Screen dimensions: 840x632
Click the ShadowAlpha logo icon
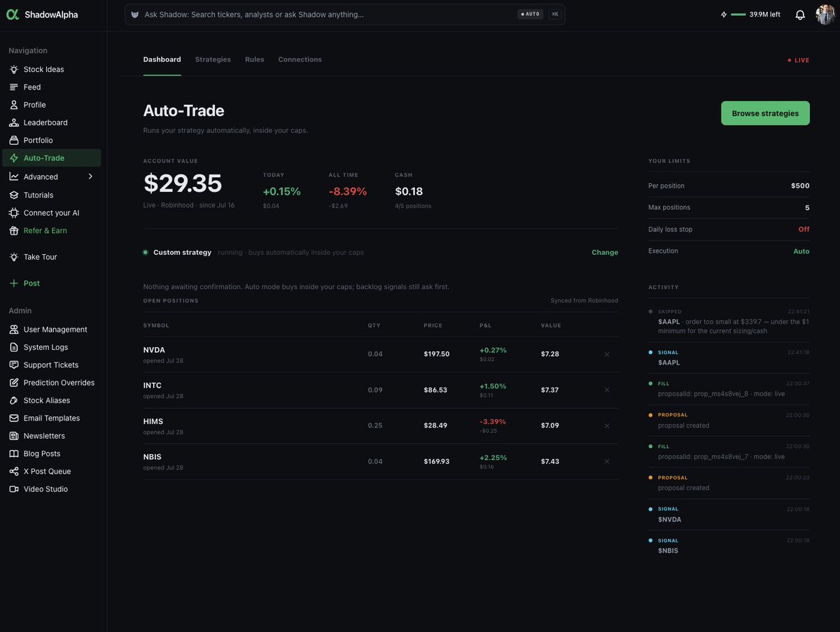click(13, 14)
